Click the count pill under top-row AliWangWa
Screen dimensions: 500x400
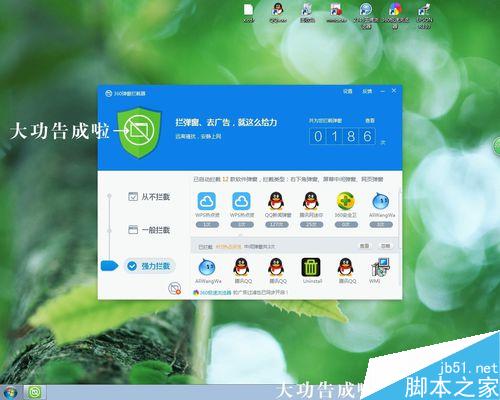381,225
